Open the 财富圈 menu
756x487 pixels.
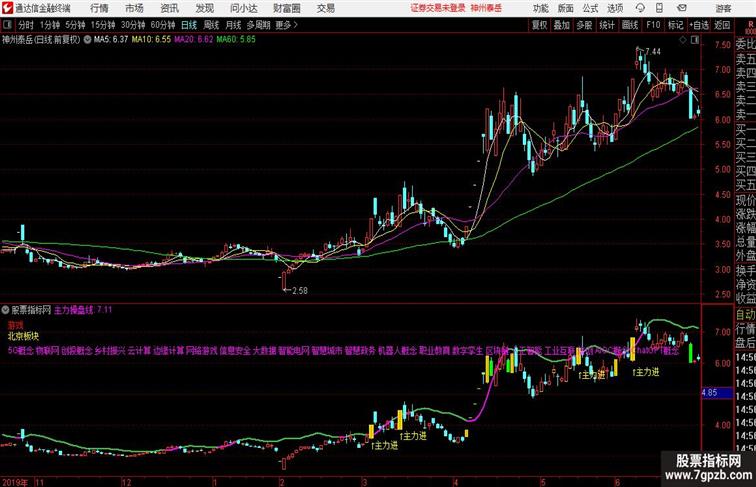coord(286,8)
